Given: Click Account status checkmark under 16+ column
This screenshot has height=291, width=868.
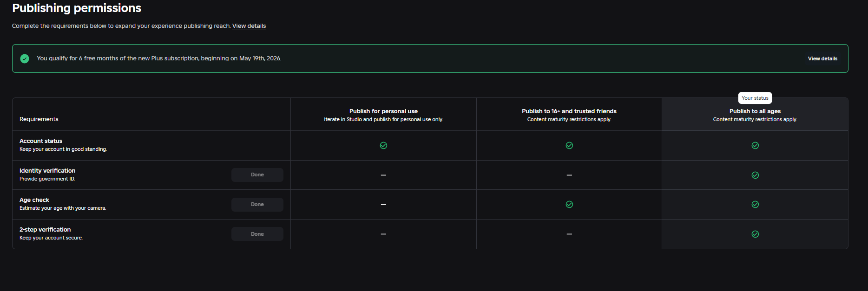Looking at the screenshot, I should [569, 145].
